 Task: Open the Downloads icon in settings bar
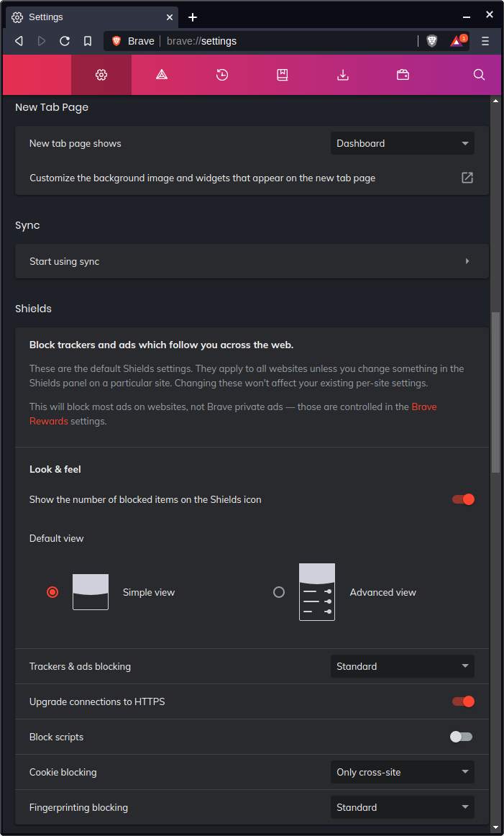343,75
